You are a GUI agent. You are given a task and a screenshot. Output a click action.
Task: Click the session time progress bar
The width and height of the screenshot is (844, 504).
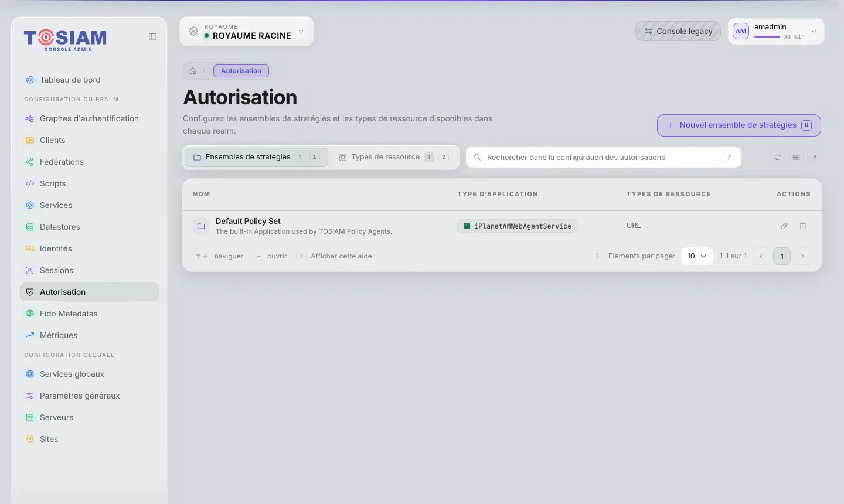(x=767, y=36)
